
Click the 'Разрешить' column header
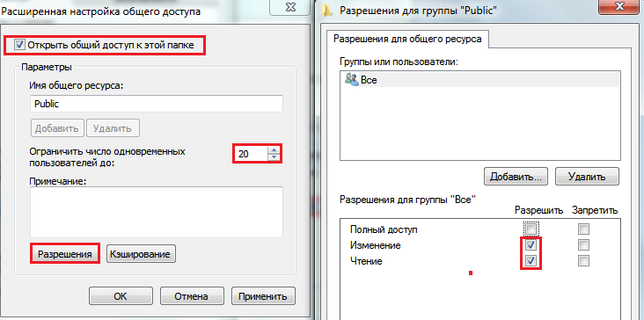538,211
